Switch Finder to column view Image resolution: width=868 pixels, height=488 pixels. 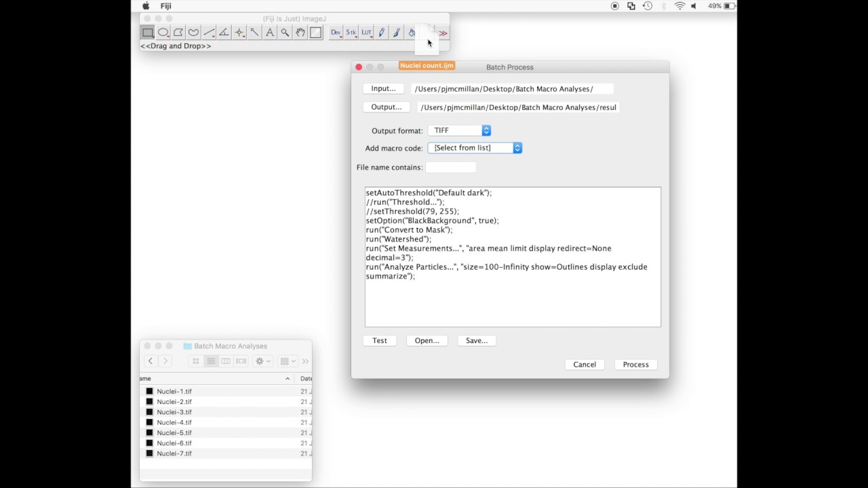pyautogui.click(x=226, y=361)
